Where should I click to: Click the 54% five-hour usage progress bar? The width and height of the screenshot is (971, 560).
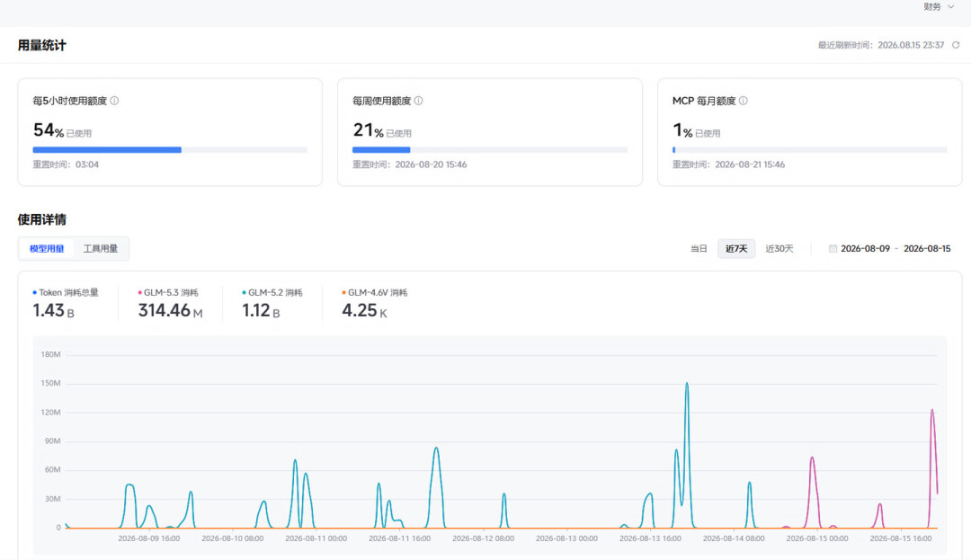170,150
